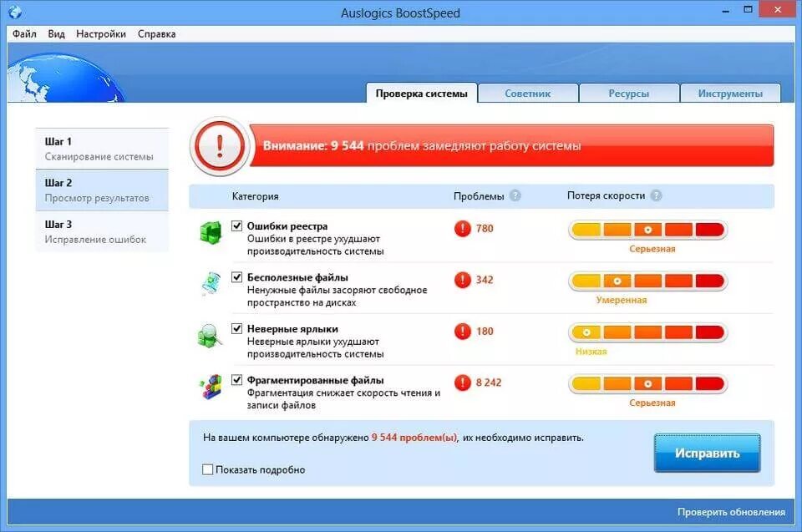802x532 pixels.
Task: Open the Справка menu
Action: click(x=156, y=33)
